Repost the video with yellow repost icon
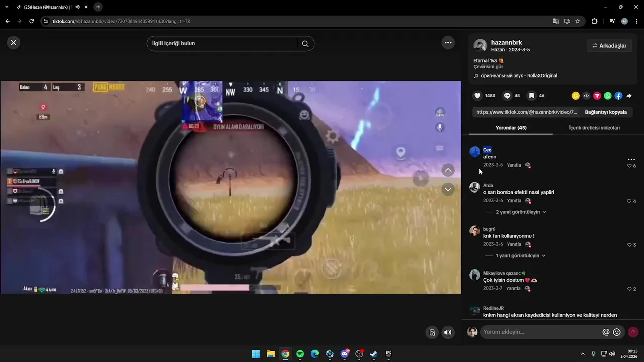 pyautogui.click(x=575, y=96)
